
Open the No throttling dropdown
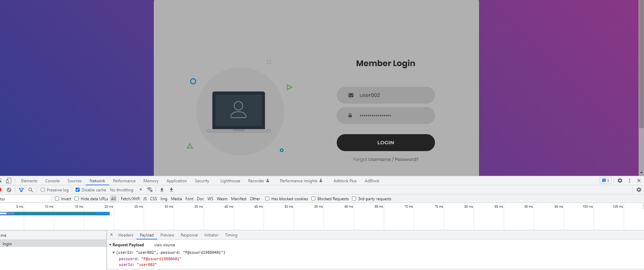coord(126,190)
